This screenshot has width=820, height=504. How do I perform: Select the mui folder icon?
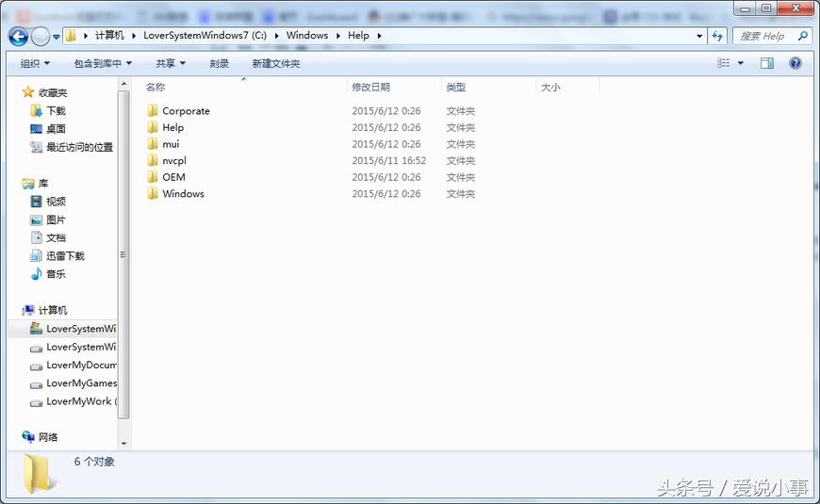pyautogui.click(x=152, y=144)
